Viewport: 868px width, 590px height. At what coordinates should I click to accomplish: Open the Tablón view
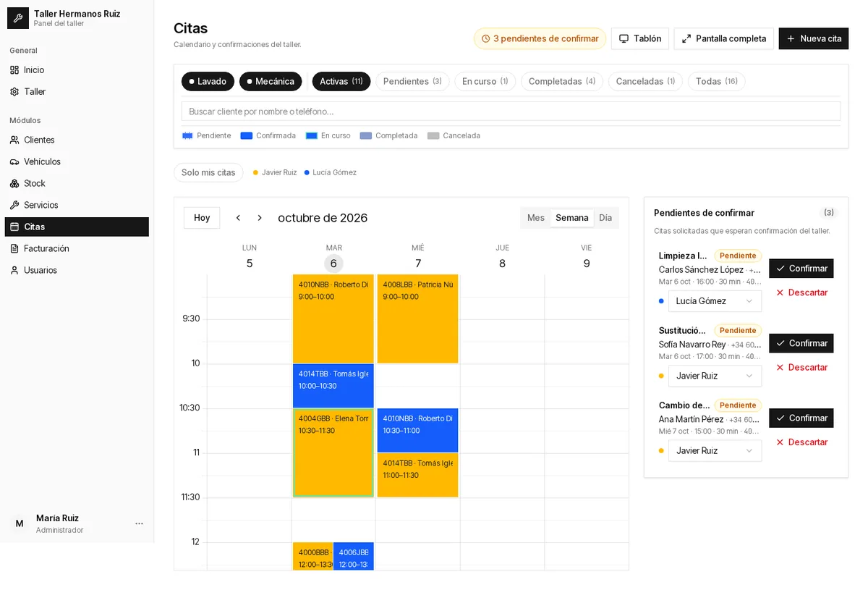(640, 38)
